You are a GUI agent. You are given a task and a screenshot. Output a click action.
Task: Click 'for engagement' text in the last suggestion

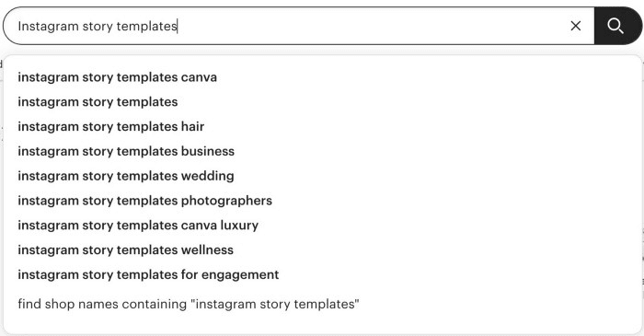(x=230, y=275)
